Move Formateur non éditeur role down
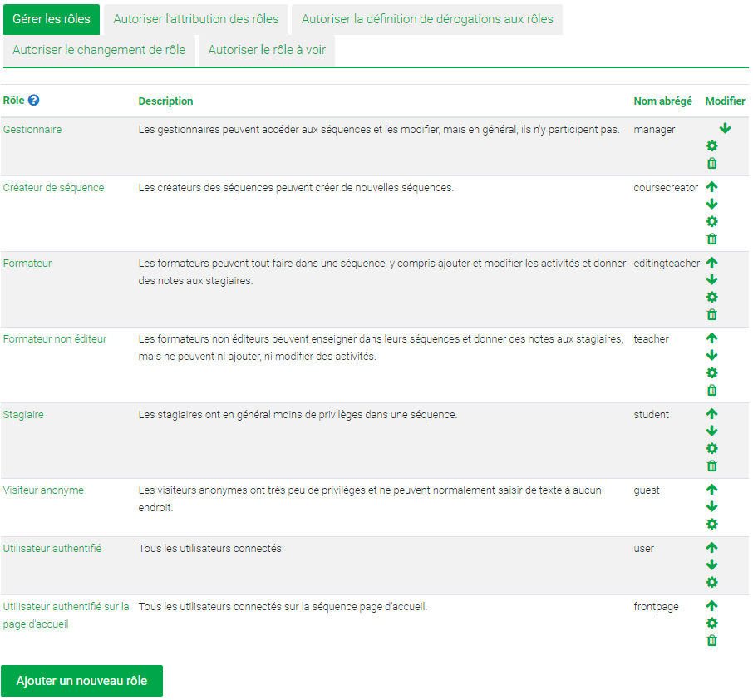 tap(711, 356)
